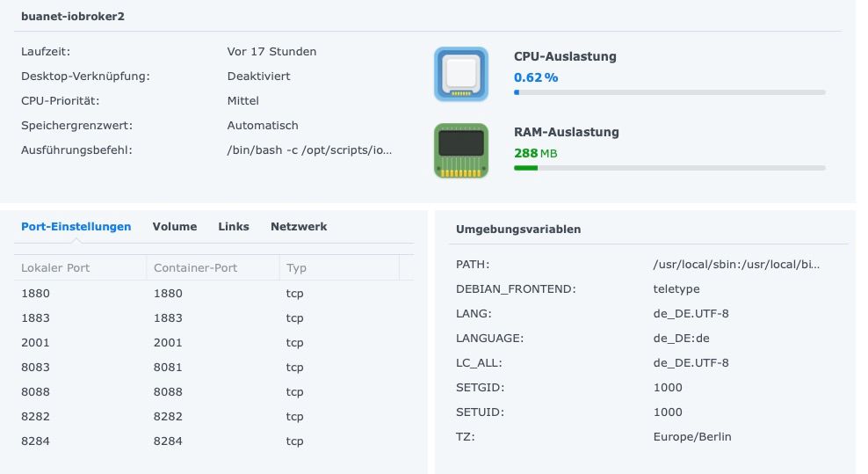Click the truncated Ausführungsbefehl command text
This screenshot has width=868, height=474.
pyautogui.click(x=309, y=150)
